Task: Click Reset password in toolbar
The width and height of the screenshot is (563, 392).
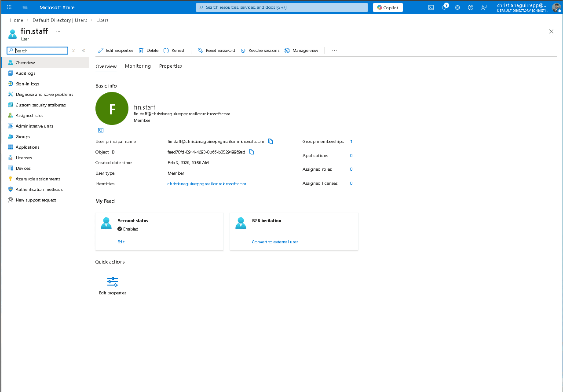Action: coord(216,51)
